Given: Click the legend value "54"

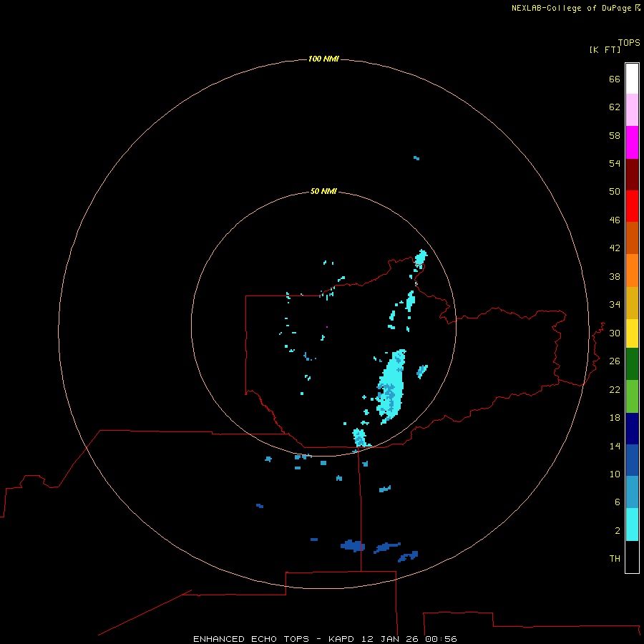Looking at the screenshot, I should 615,163.
